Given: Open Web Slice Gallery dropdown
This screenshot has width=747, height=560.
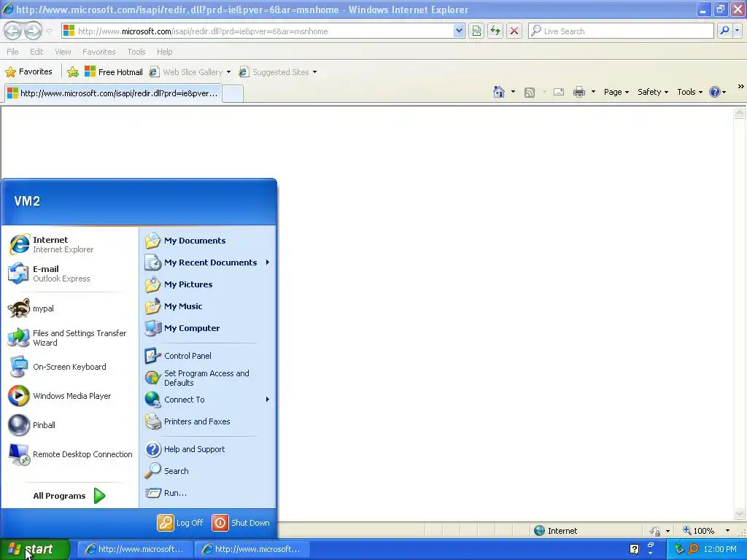Looking at the screenshot, I should click(228, 72).
